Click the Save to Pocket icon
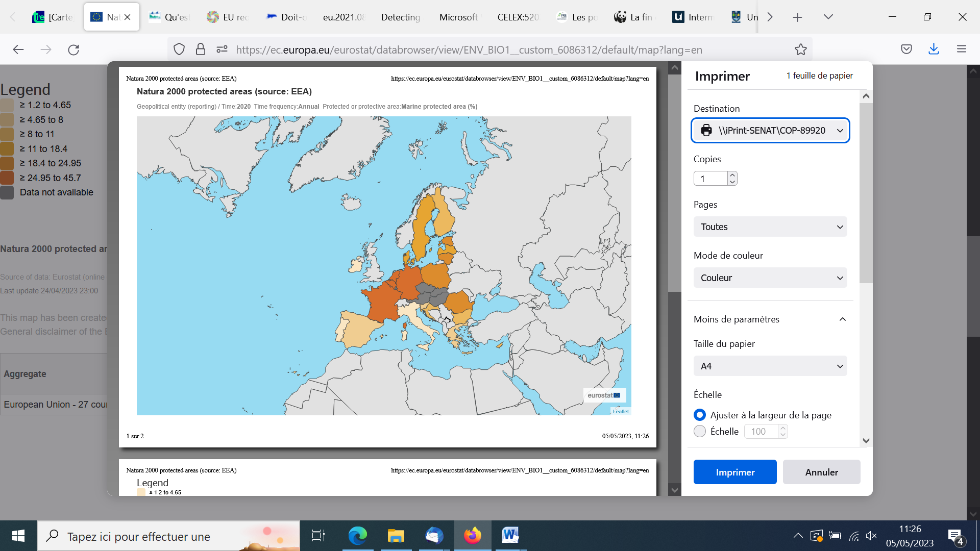980x551 pixels. [x=906, y=49]
